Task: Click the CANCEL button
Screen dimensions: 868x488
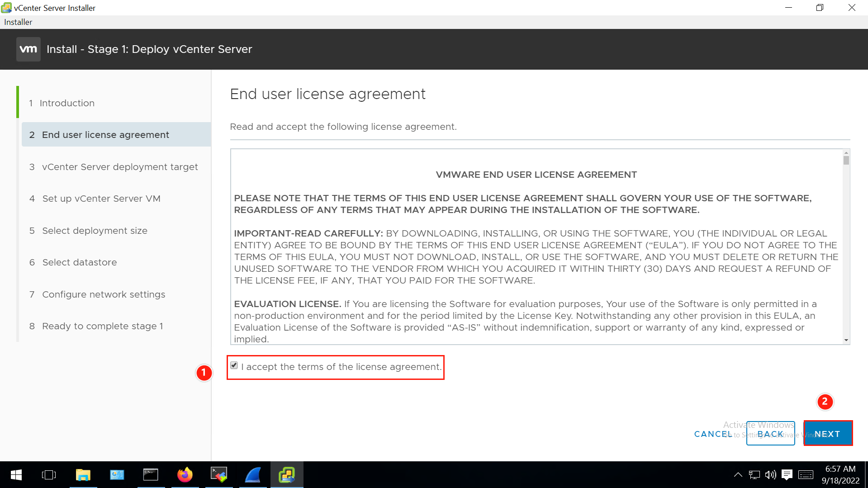Action: (x=713, y=434)
